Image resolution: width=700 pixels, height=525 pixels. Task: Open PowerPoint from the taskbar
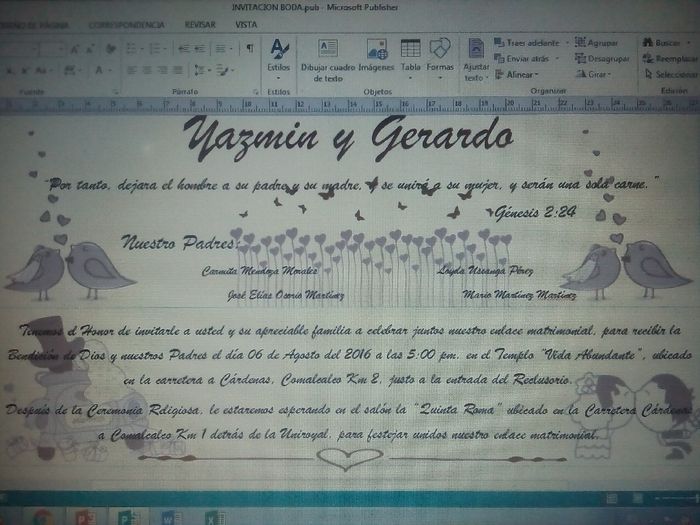(x=86, y=517)
